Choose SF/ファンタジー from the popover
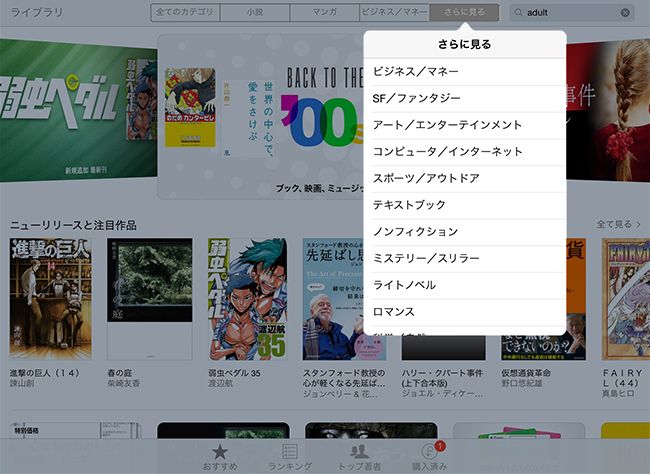Screen dimensions: 650x474 pos(465,98)
